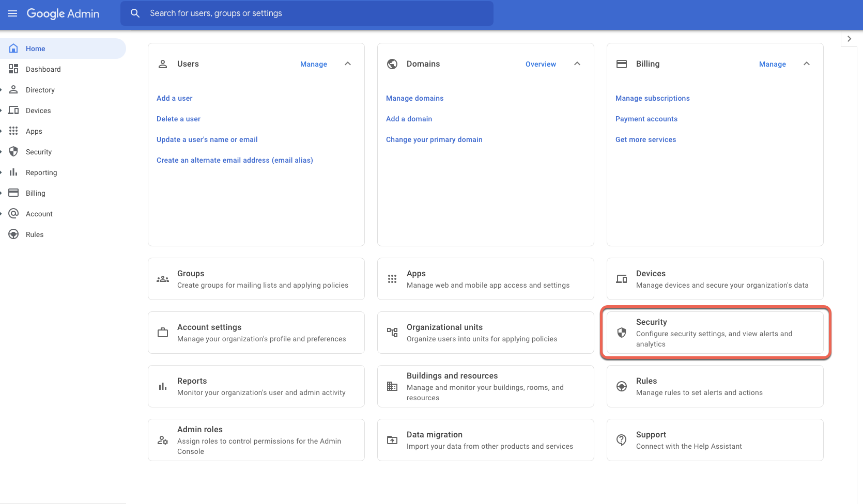
Task: Click the Add a user link
Action: coord(175,98)
